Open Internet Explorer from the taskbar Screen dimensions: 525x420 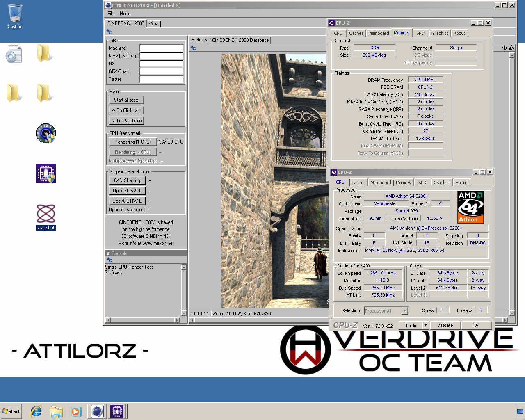[36, 411]
